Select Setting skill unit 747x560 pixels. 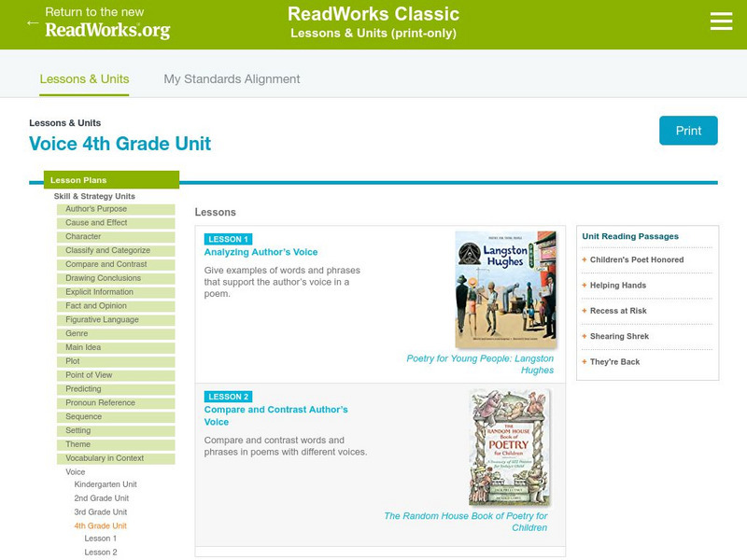(116, 430)
